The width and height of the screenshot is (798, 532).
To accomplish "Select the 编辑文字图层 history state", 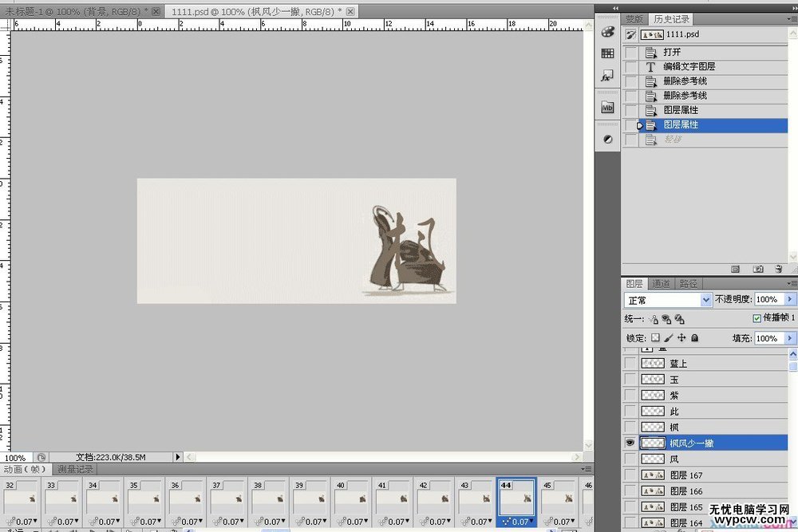I will (x=689, y=67).
